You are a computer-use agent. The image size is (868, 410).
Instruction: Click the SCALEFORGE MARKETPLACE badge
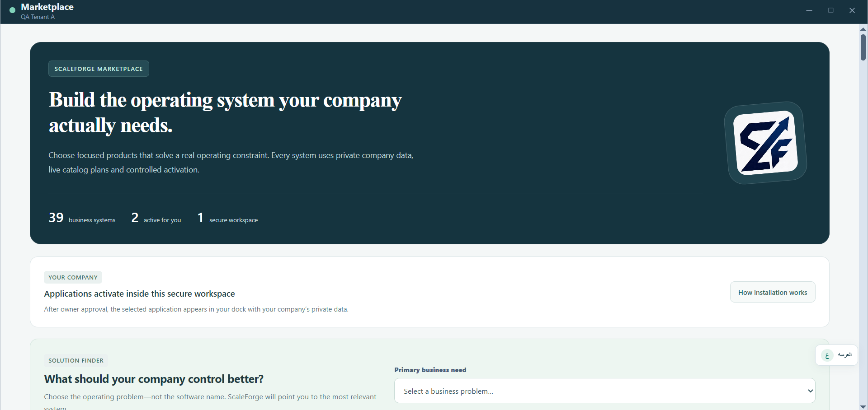click(99, 69)
